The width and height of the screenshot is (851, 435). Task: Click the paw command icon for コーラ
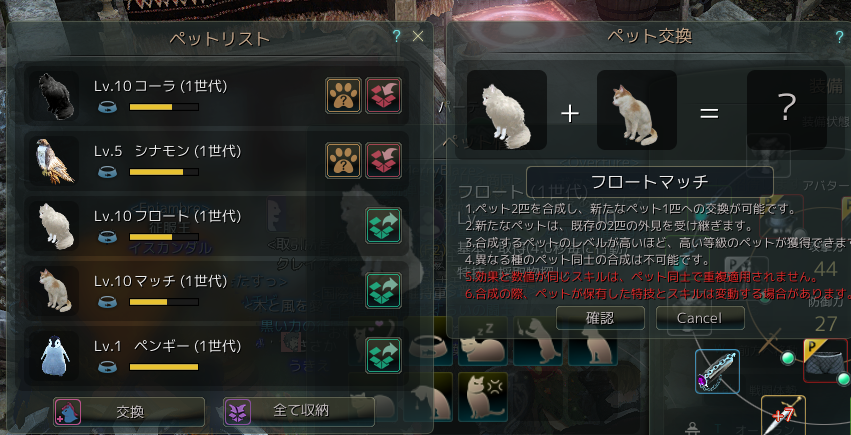coord(343,95)
